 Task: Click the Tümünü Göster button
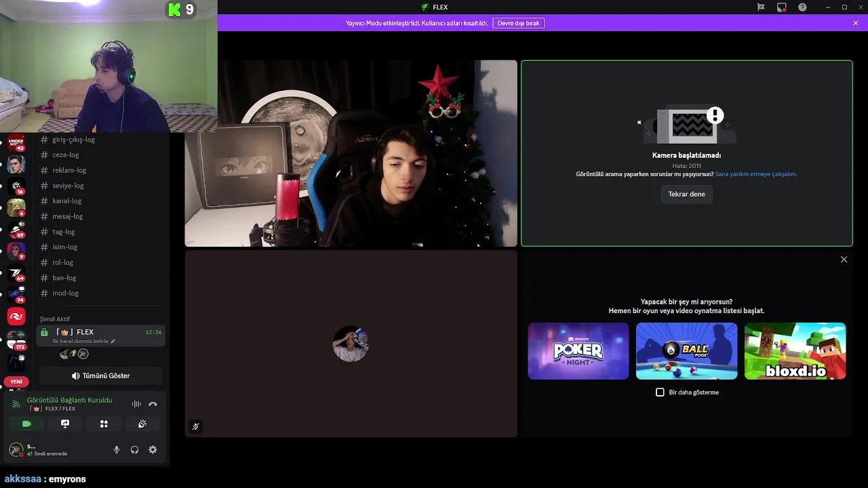(100, 375)
